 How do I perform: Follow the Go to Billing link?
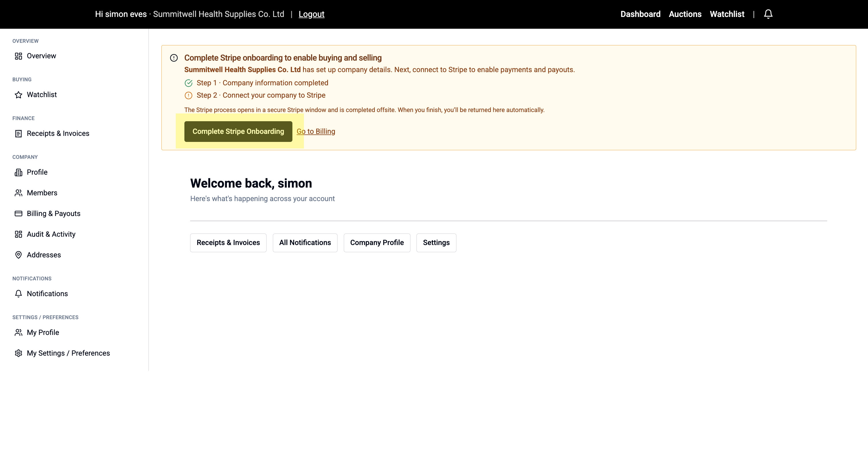point(316,132)
